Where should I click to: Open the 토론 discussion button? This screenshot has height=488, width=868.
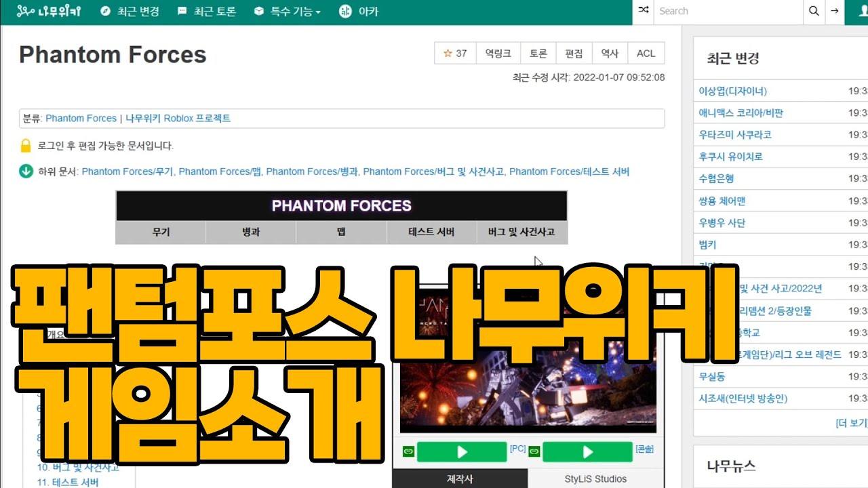point(538,54)
